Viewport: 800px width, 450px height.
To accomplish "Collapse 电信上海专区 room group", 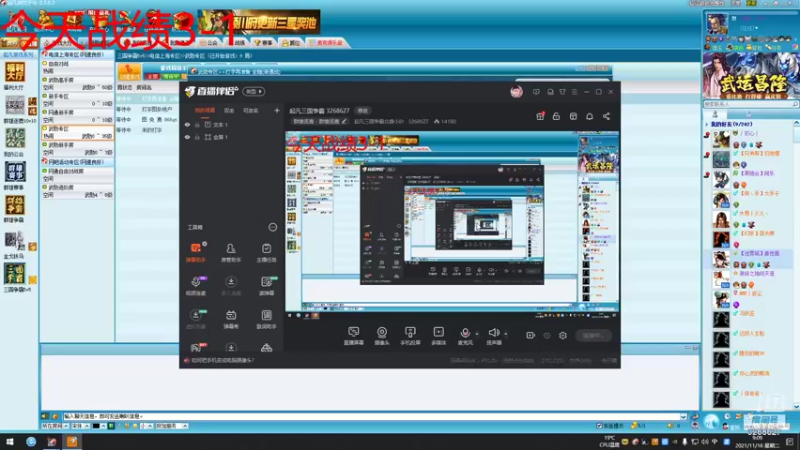I will [x=76, y=55].
